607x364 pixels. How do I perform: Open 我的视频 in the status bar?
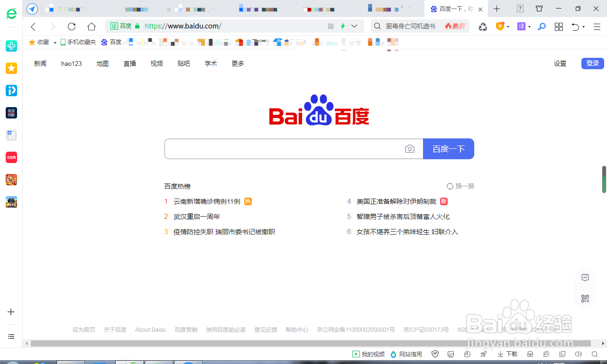click(x=368, y=354)
